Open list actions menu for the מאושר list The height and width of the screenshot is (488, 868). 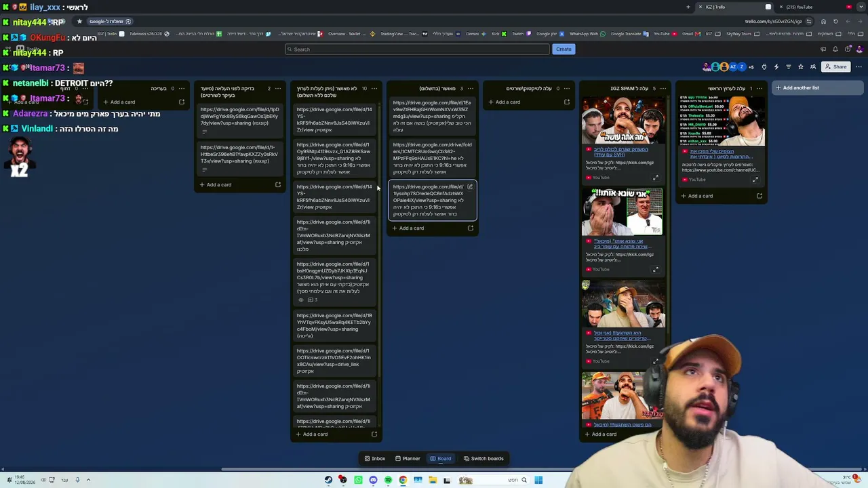471,88
